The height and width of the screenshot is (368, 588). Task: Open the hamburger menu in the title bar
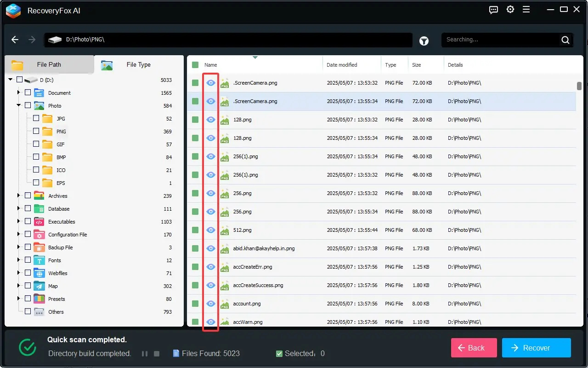[526, 10]
